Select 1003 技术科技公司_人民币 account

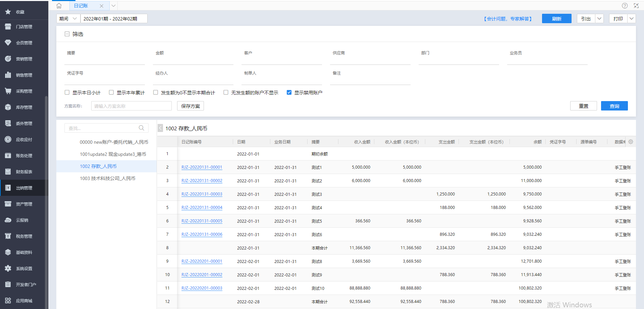pyautogui.click(x=107, y=178)
